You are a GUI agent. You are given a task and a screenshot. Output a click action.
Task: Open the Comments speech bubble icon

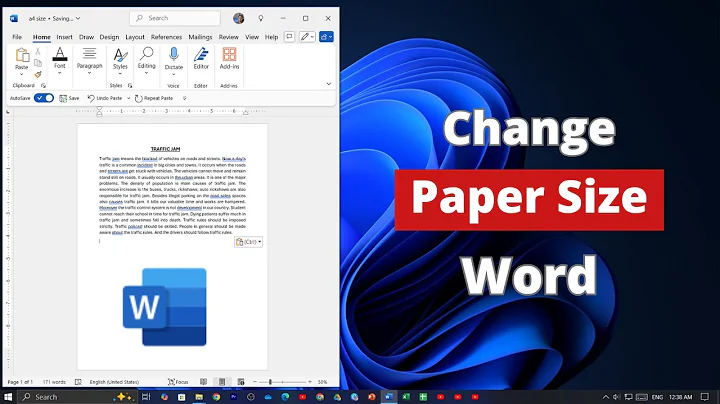click(x=289, y=37)
